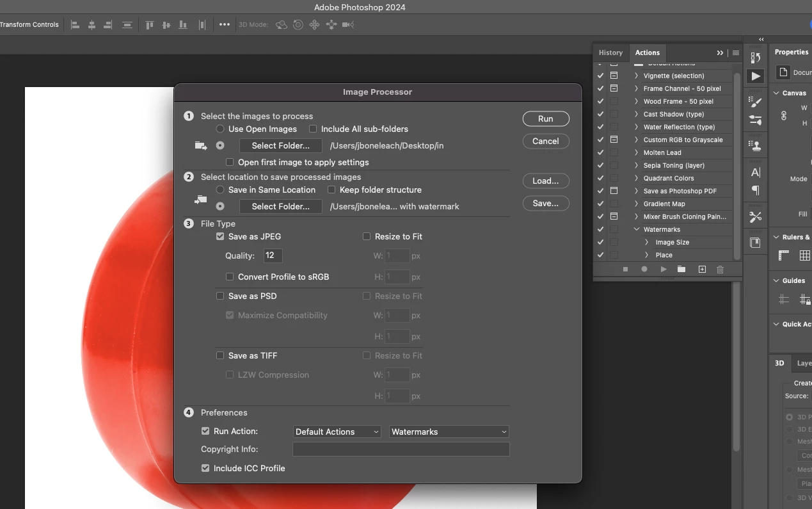Toggle the Include ICC Profile checkbox
812x509 pixels.
205,468
